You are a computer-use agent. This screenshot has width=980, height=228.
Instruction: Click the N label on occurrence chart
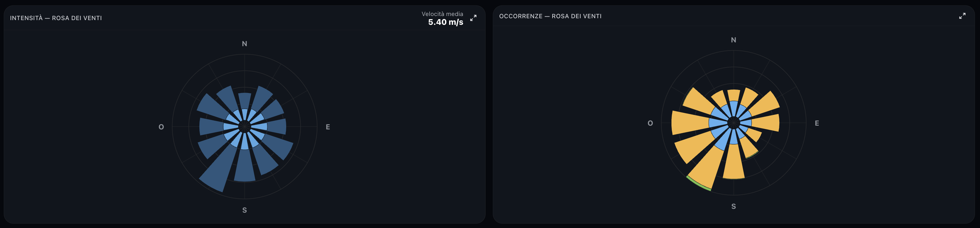coord(733,40)
